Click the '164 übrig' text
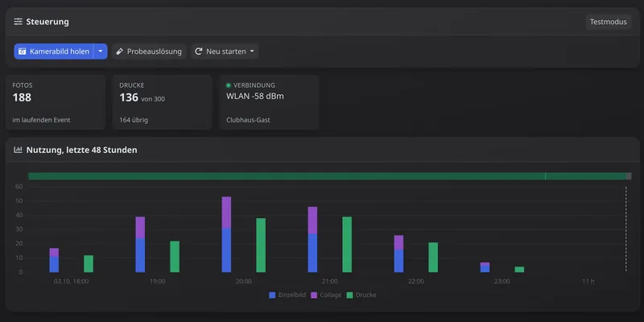Viewport: 644px width, 322px height. (x=134, y=120)
